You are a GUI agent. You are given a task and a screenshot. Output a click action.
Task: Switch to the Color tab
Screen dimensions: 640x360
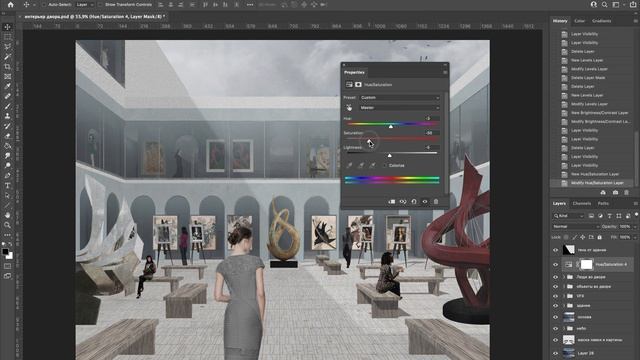click(x=580, y=21)
